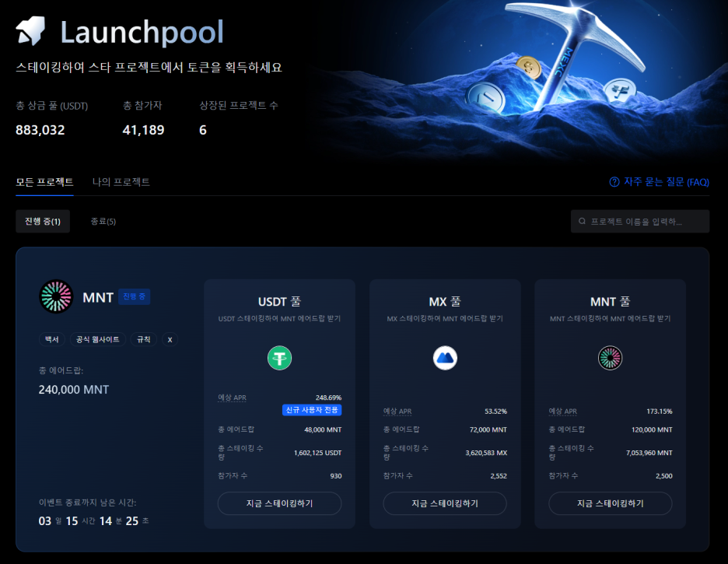Open the 백서 whitepaper link
Image resolution: width=728 pixels, height=564 pixels.
[51, 339]
